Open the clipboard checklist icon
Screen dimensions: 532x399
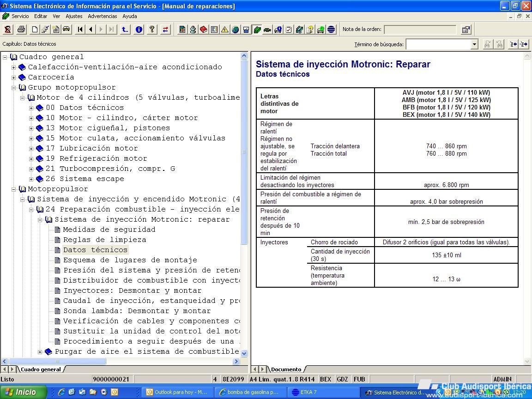tap(289, 30)
